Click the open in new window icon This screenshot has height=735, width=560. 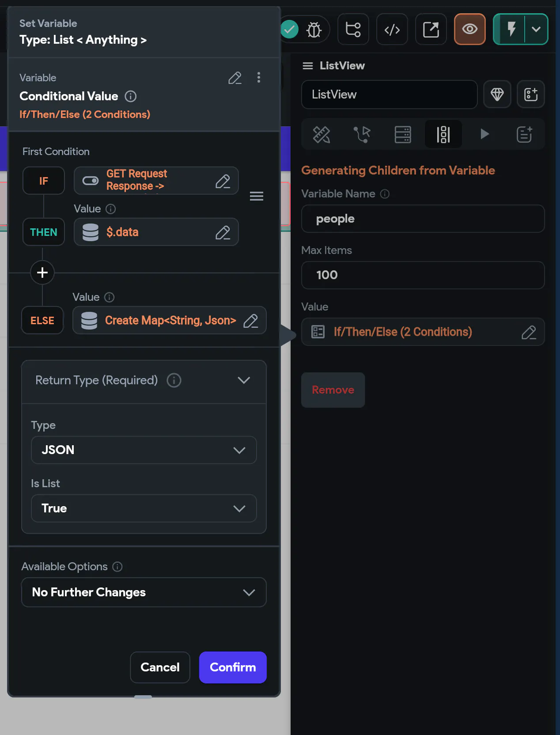pos(431,30)
